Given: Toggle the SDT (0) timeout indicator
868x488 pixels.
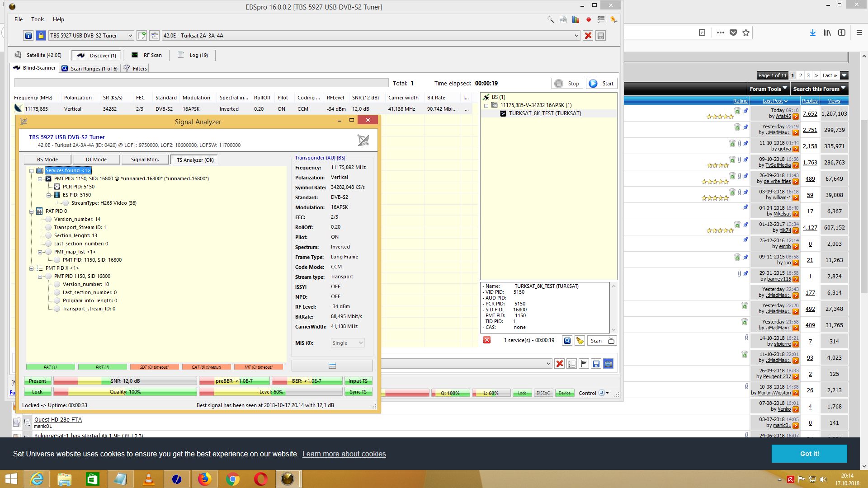Looking at the screenshot, I should point(154,367).
